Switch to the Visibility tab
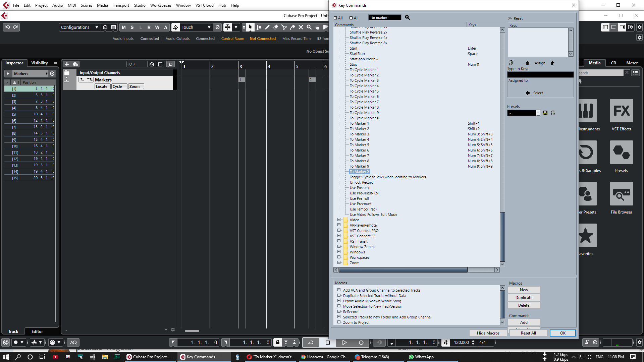Image resolution: width=644 pixels, height=362 pixels. (x=39, y=63)
